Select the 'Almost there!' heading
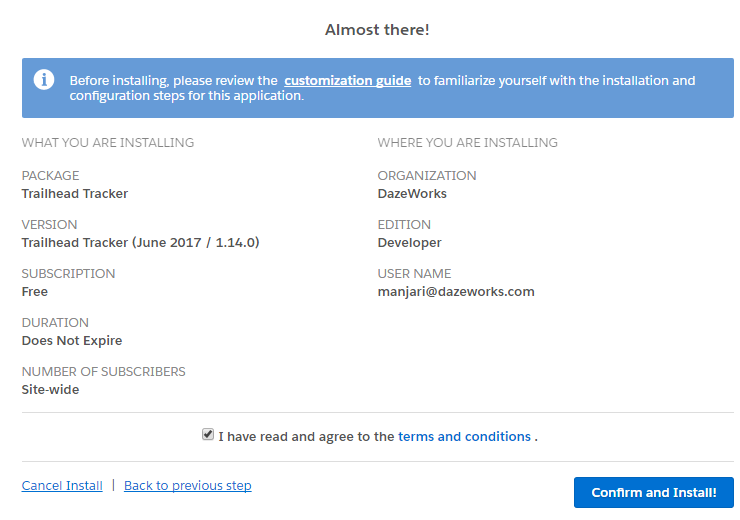Screen dimensions: 740x520 click(x=377, y=30)
